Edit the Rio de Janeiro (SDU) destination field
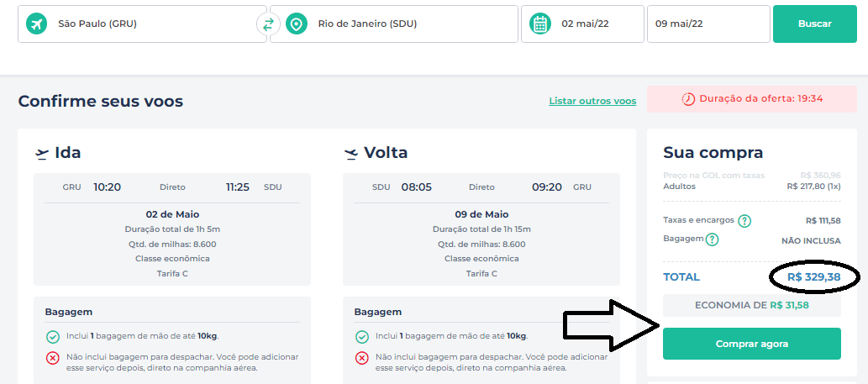 [394, 24]
